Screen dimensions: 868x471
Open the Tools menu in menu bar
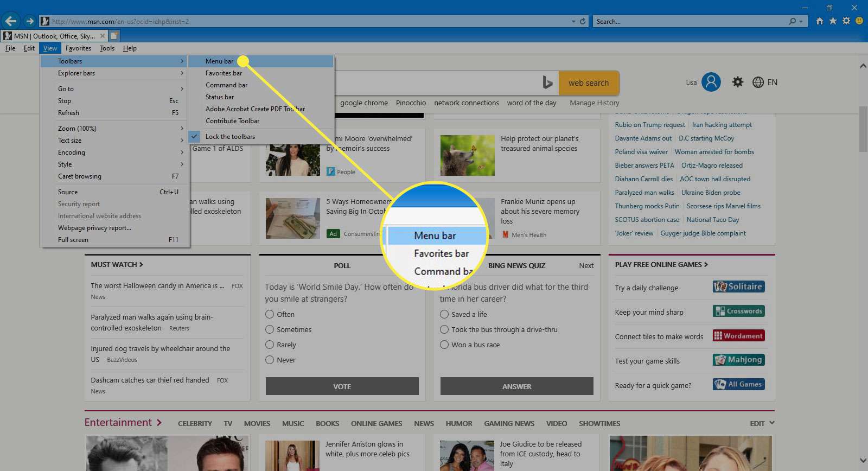tap(107, 48)
